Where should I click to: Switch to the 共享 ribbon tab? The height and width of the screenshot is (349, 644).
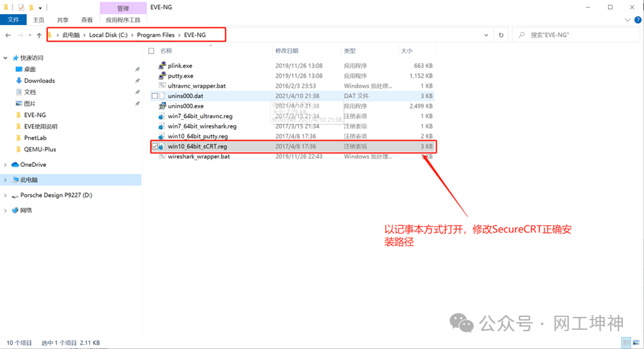(63, 20)
